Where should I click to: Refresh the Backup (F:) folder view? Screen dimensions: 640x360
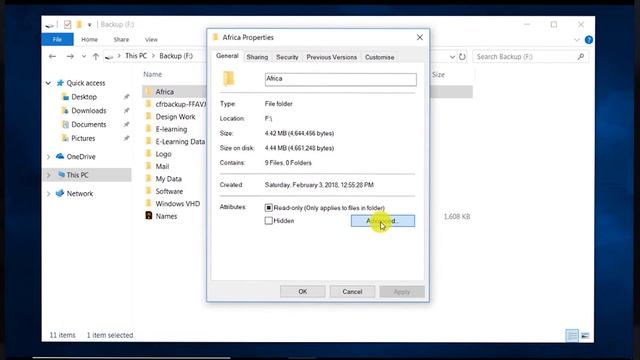(462, 57)
